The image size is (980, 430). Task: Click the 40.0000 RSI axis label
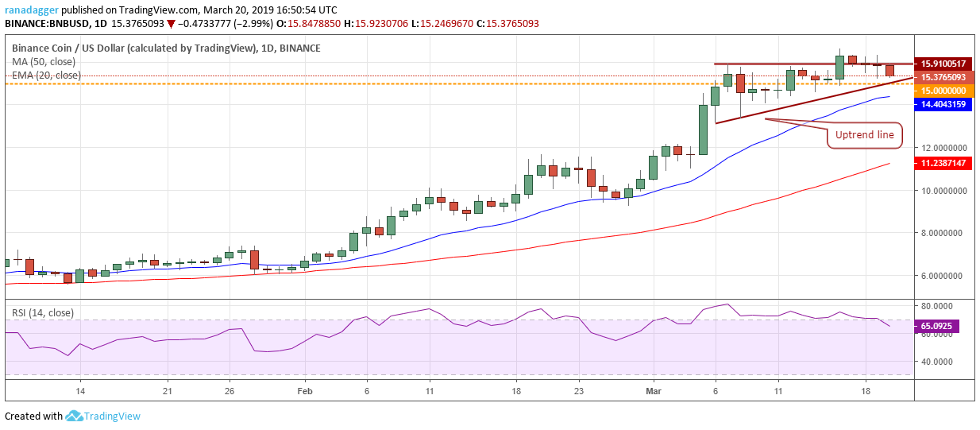coord(939,362)
